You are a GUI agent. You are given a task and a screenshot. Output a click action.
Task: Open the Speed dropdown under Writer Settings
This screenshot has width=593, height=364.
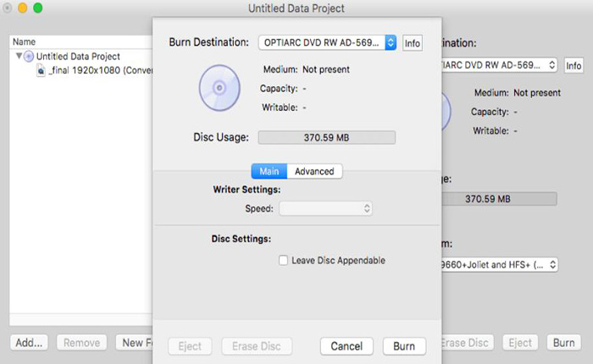(325, 208)
